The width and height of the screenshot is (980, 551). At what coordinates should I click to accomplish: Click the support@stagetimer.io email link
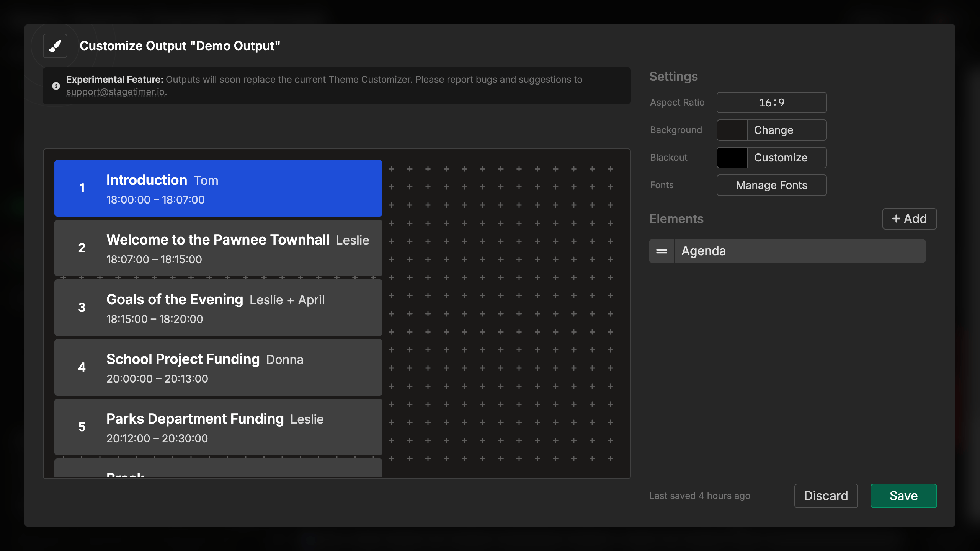tap(116, 92)
